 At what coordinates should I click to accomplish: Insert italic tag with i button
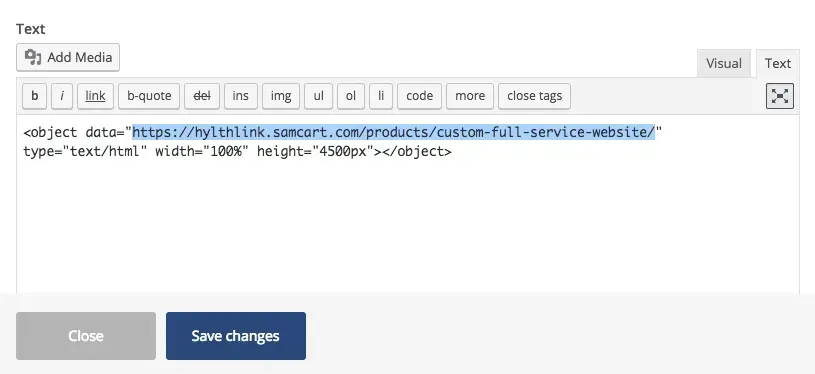(x=62, y=96)
